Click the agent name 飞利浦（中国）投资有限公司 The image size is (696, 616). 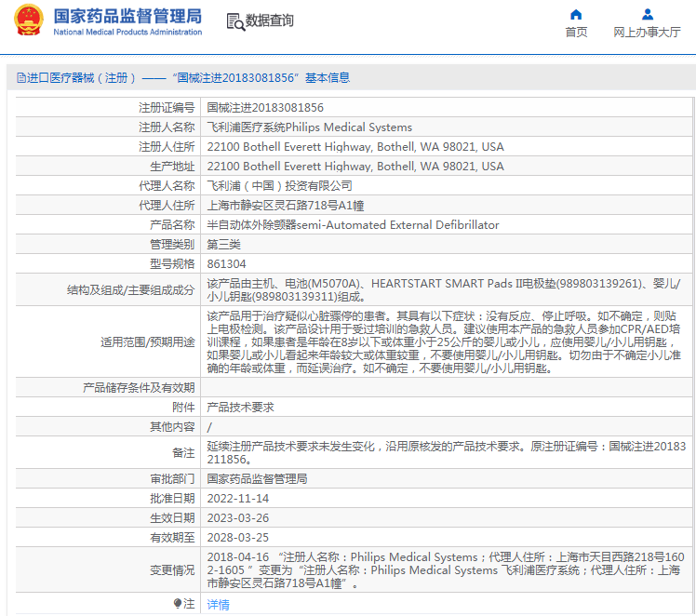279,186
